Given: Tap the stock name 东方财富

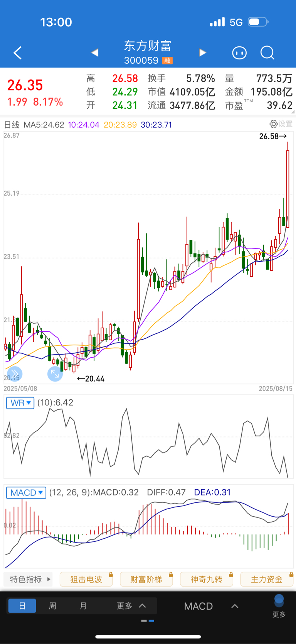Looking at the screenshot, I should (x=148, y=46).
